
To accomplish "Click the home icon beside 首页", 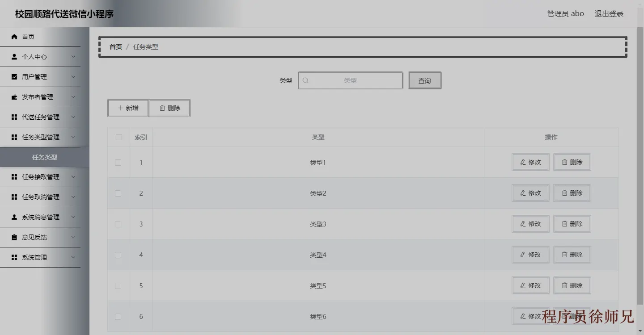I will (14, 37).
